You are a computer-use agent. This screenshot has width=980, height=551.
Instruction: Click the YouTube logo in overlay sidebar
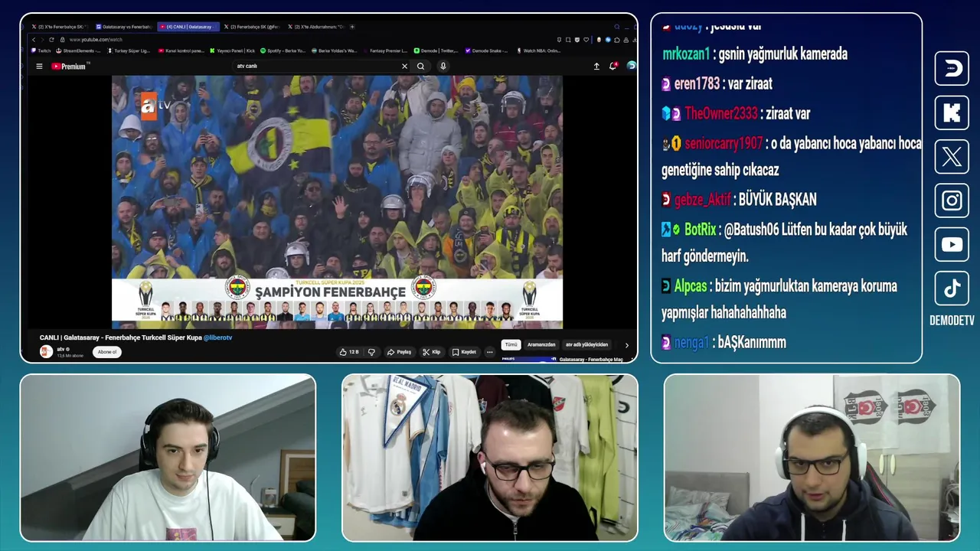point(952,245)
